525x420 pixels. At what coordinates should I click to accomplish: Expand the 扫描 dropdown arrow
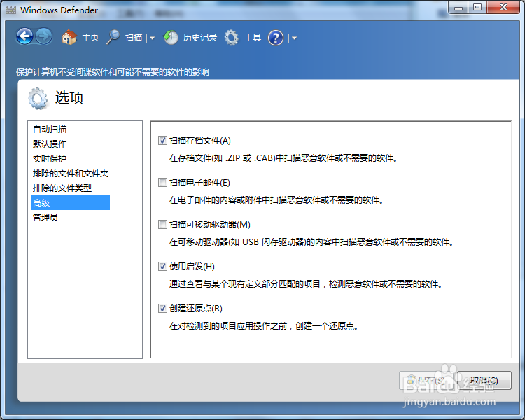[153, 38]
